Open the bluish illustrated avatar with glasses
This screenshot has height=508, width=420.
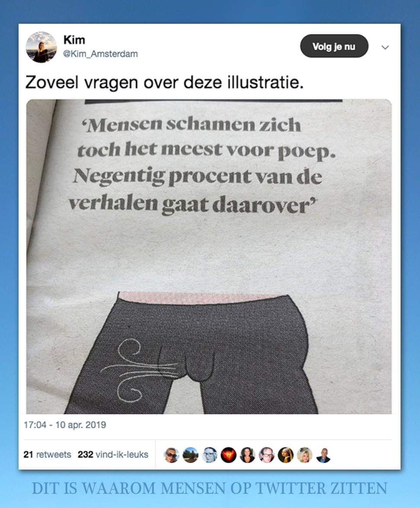point(210,455)
